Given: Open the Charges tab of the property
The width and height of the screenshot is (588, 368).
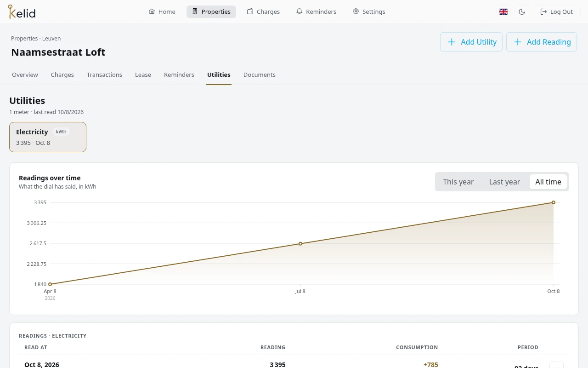Looking at the screenshot, I should point(62,75).
